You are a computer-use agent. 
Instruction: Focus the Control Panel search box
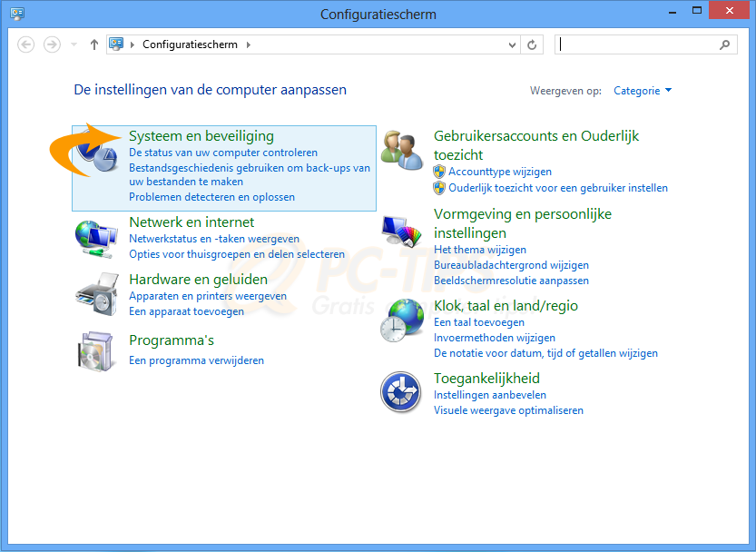pos(645,44)
